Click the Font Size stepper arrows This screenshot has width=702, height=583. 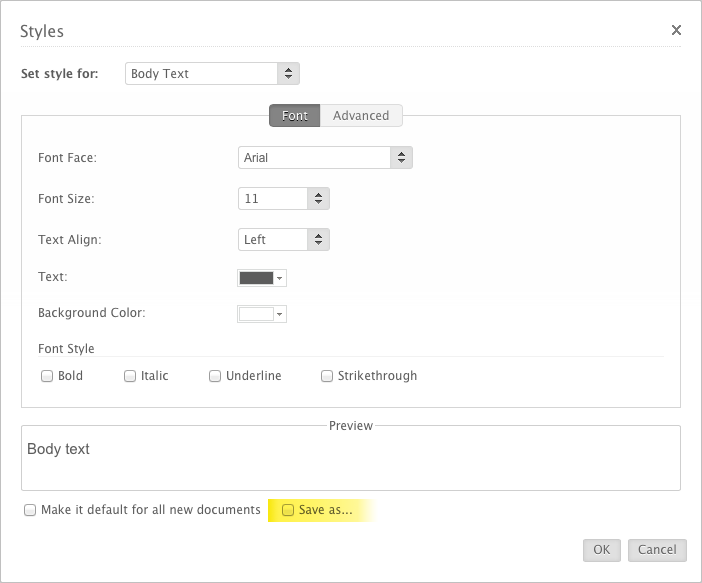pyautogui.click(x=318, y=199)
